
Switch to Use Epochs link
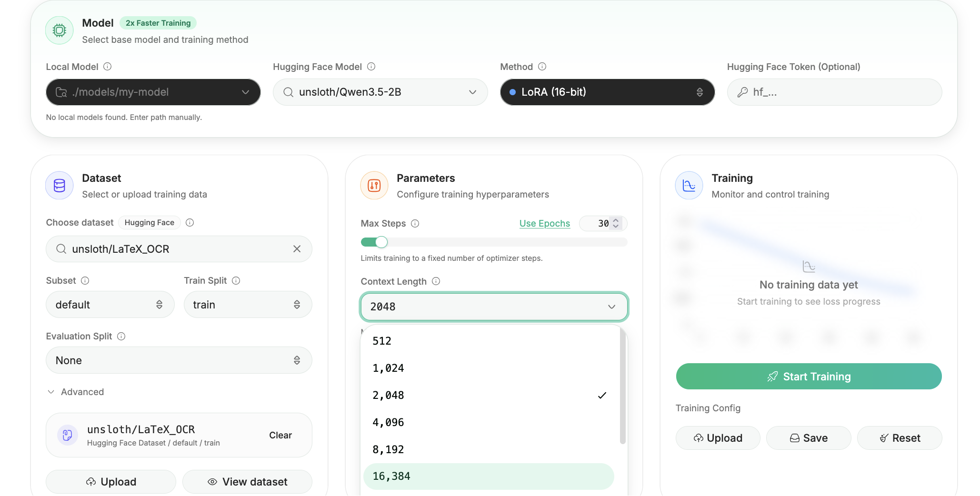544,223
